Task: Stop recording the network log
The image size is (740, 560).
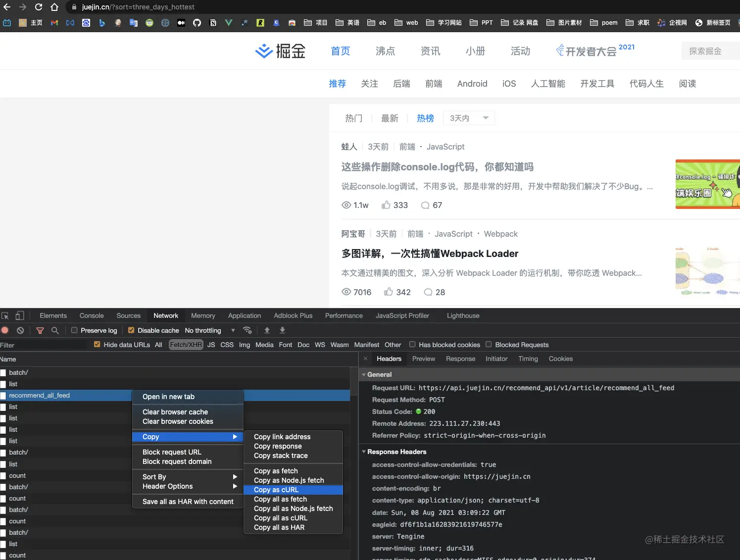Action: click(5, 330)
